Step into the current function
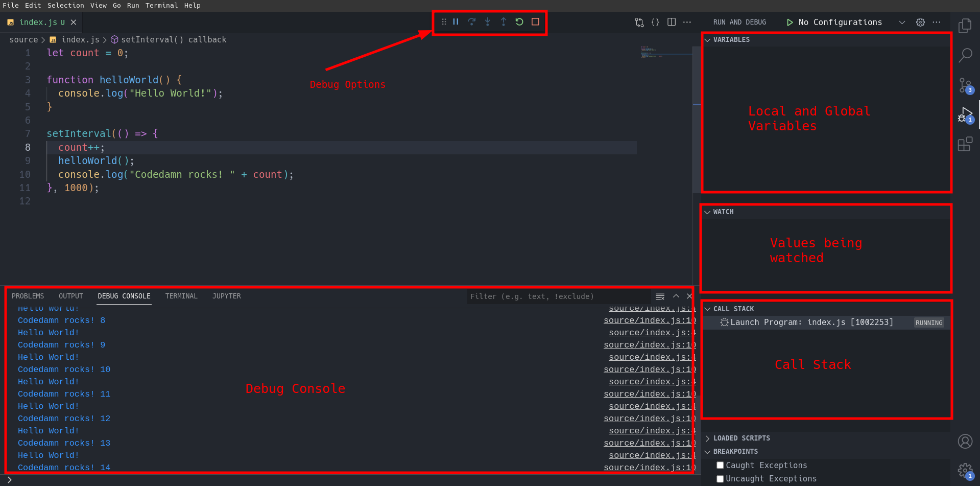The width and height of the screenshot is (980, 486). pyautogui.click(x=487, y=21)
